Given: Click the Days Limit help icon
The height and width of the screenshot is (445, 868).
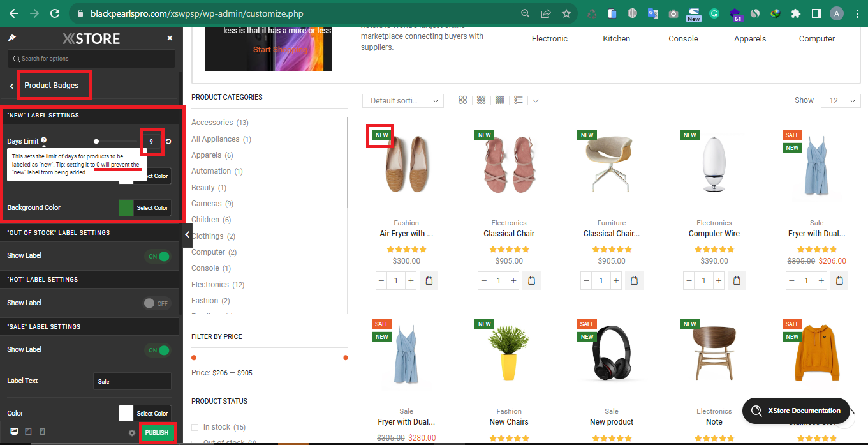Looking at the screenshot, I should [43, 140].
